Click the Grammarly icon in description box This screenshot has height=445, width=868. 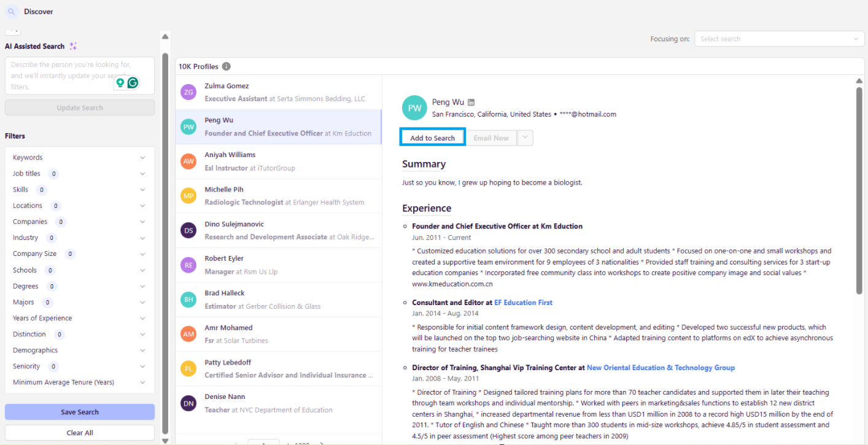pyautogui.click(x=133, y=82)
